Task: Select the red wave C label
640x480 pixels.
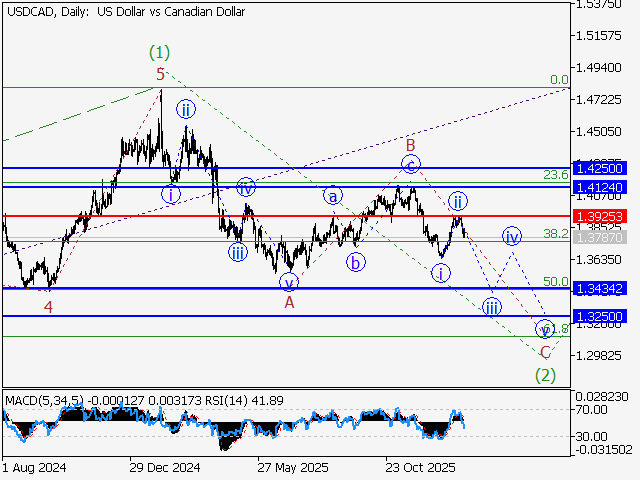Action: point(545,352)
